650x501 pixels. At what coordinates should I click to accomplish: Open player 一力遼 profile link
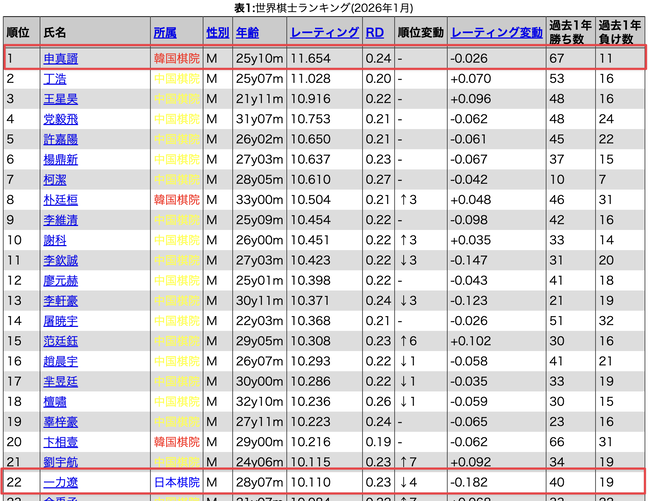click(61, 482)
